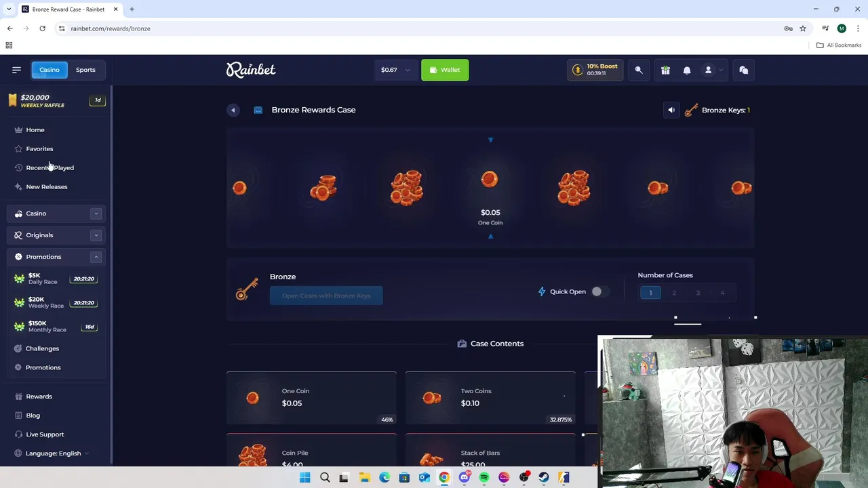Open Chrome's three-dot menu
Viewport: 868px width, 488px height.
pyautogui.click(x=858, y=28)
